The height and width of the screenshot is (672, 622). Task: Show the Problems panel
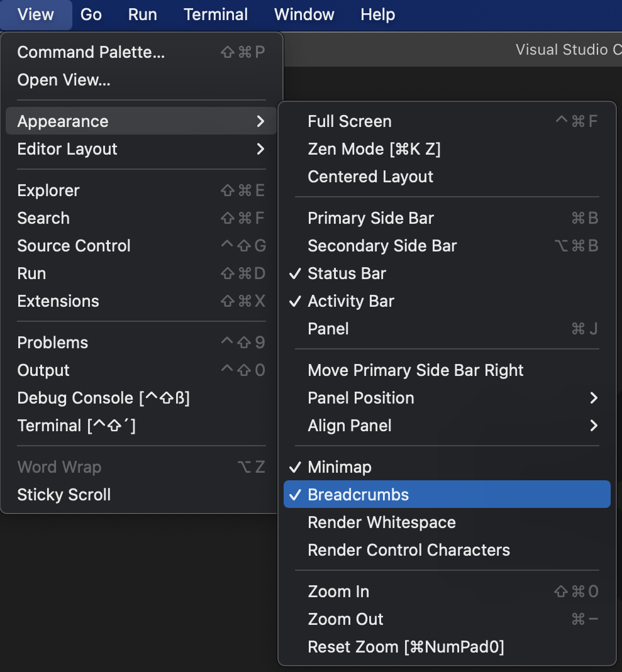coord(52,343)
